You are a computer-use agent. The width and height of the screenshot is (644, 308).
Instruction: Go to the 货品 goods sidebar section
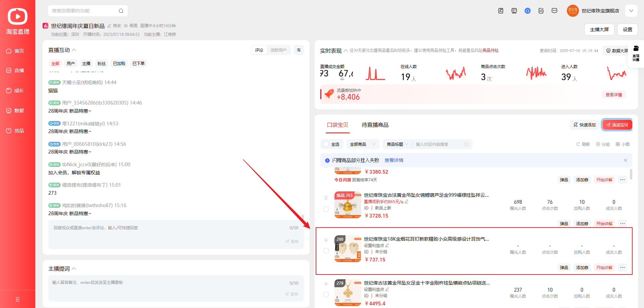pos(9,131)
